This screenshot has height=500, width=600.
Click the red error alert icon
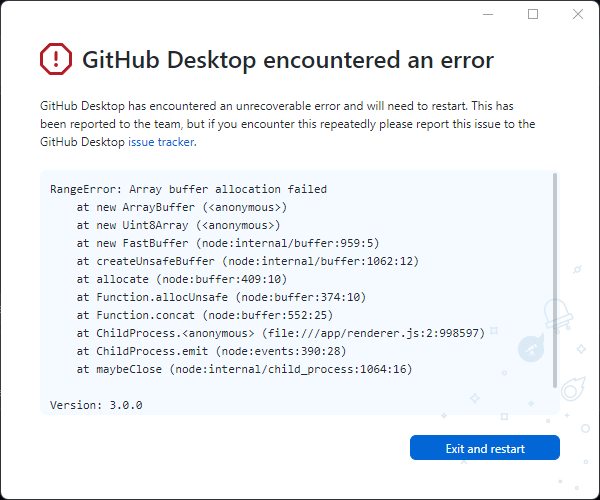[x=57, y=60]
